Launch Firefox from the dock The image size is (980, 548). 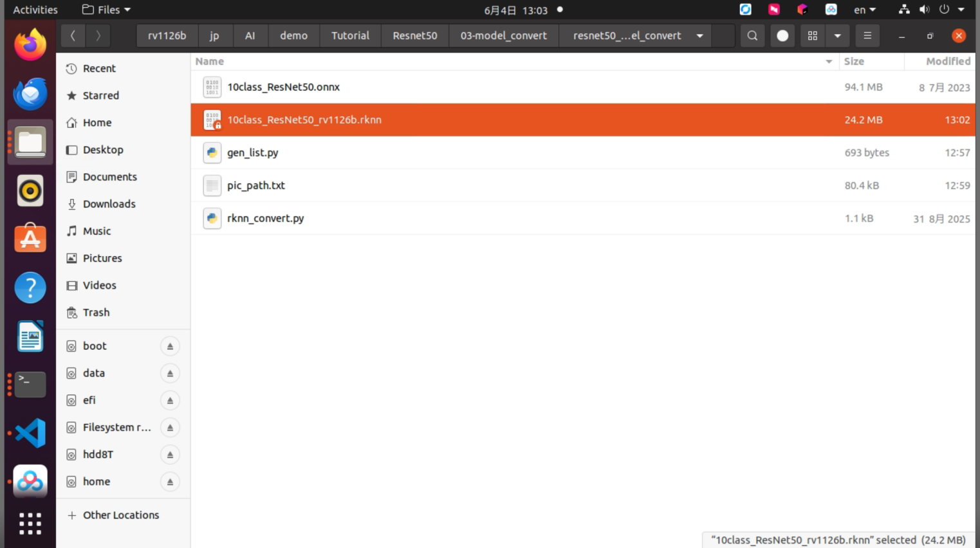click(30, 45)
